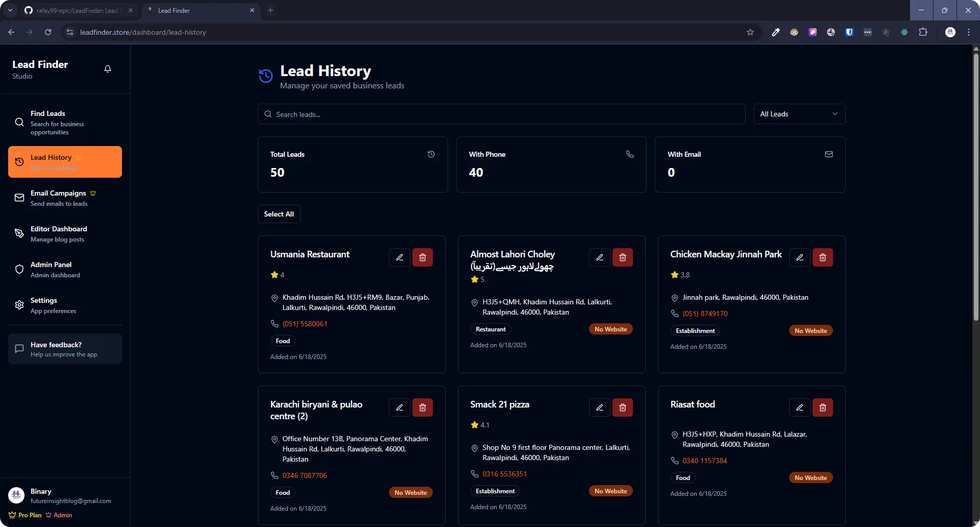Edit the Karachi biryani & pulao centre lead

tap(400, 408)
